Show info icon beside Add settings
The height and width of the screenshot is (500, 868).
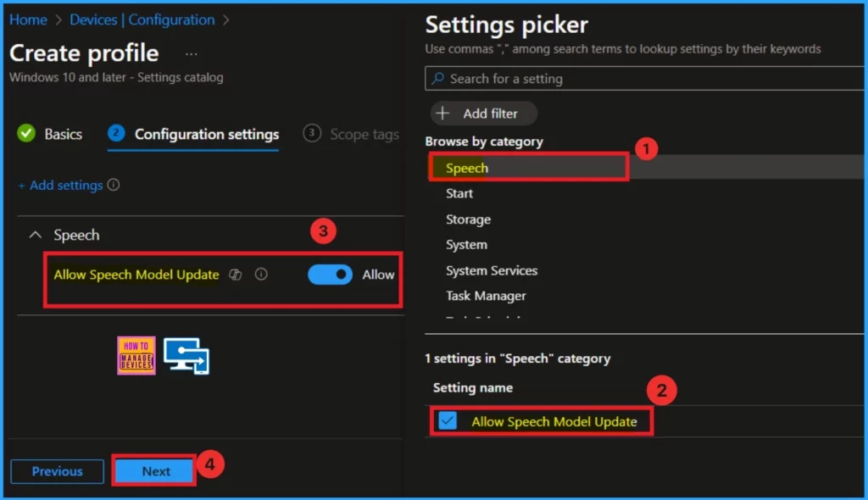click(x=114, y=185)
